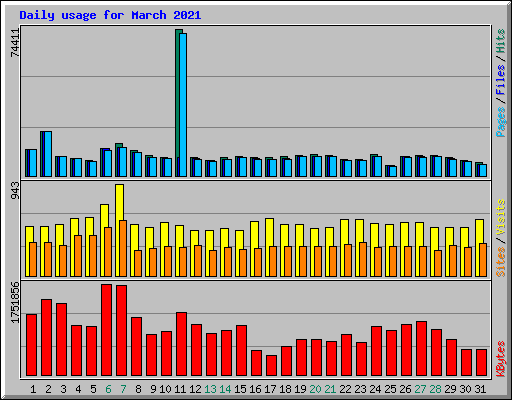Click the 'Sites' legend label
This screenshot has width=512, height=400.
pyautogui.click(x=501, y=262)
